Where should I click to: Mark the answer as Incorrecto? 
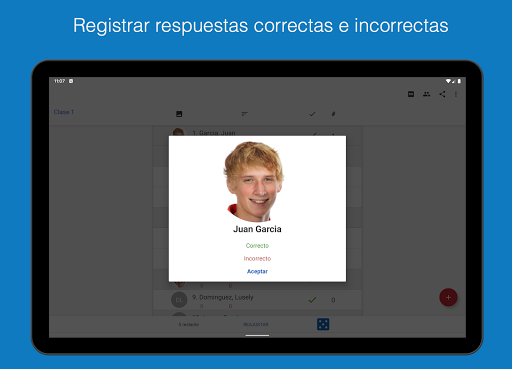coord(257,259)
